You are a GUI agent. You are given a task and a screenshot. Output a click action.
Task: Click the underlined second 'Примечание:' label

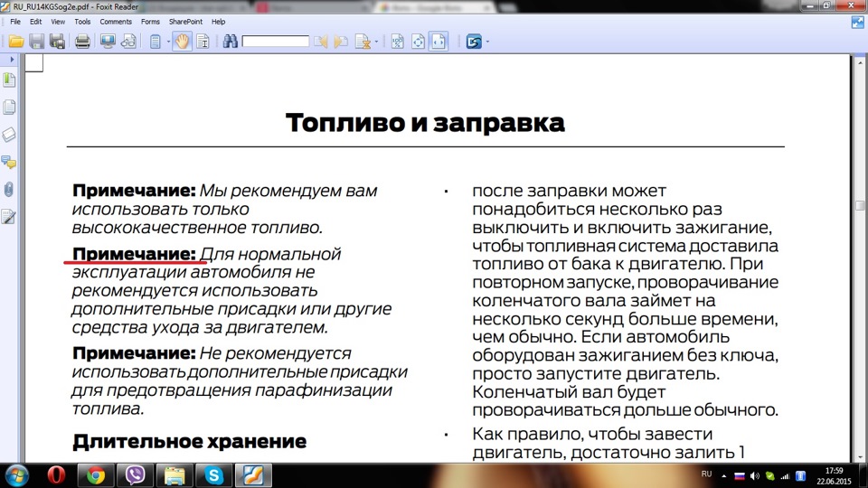[134, 254]
